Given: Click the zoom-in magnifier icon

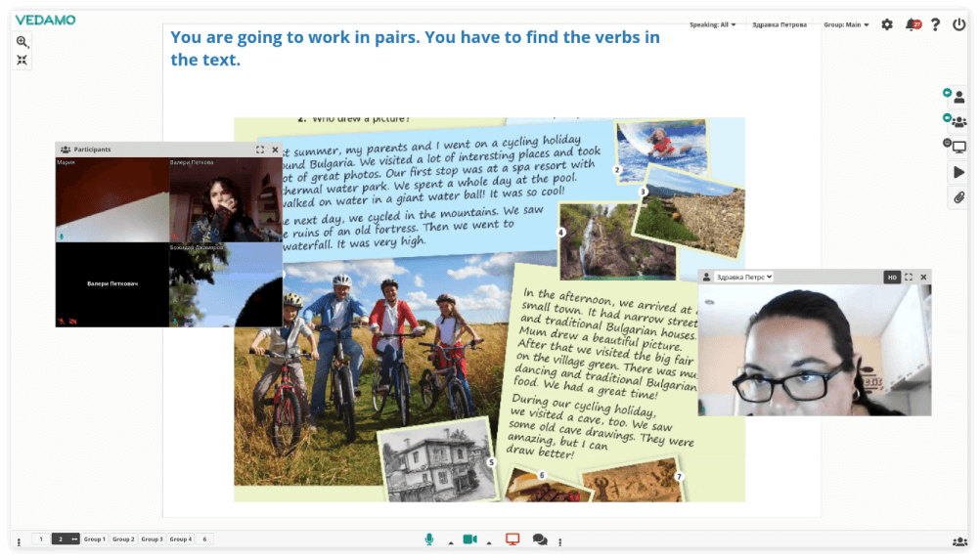Looking at the screenshot, I should click(22, 42).
